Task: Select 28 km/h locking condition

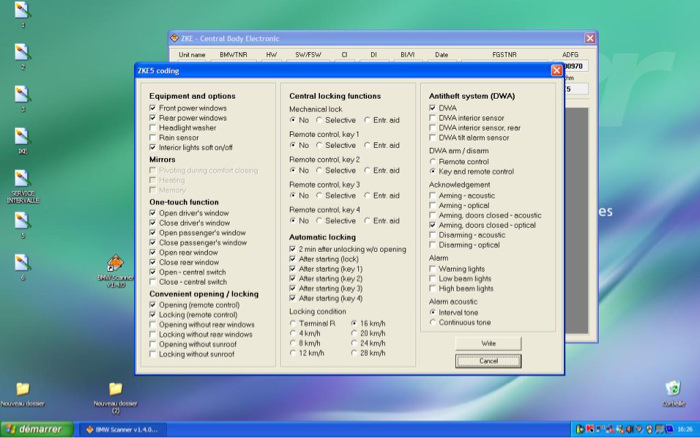Action: [x=354, y=353]
